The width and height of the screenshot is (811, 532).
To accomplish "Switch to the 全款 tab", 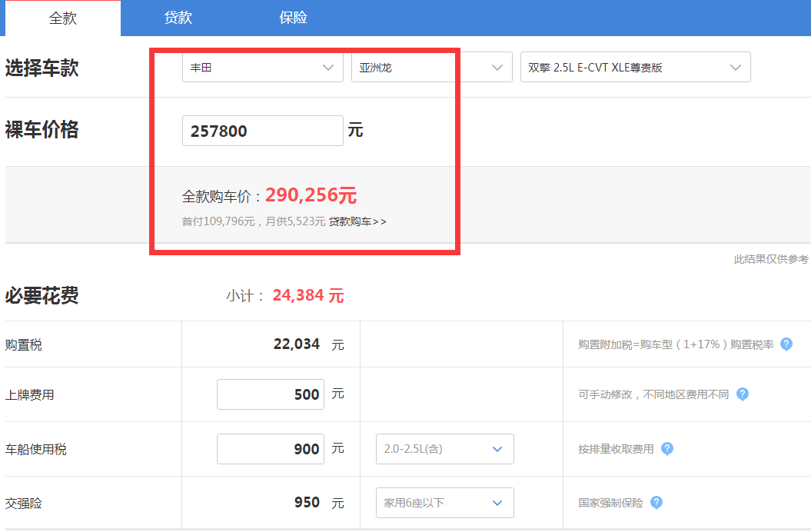I will coord(63,18).
